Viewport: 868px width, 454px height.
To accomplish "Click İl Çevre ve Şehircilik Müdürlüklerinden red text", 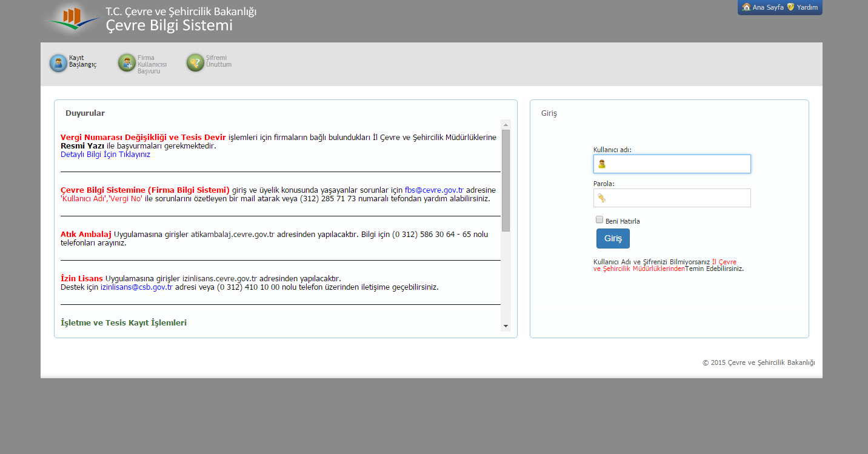I will 664,265.
